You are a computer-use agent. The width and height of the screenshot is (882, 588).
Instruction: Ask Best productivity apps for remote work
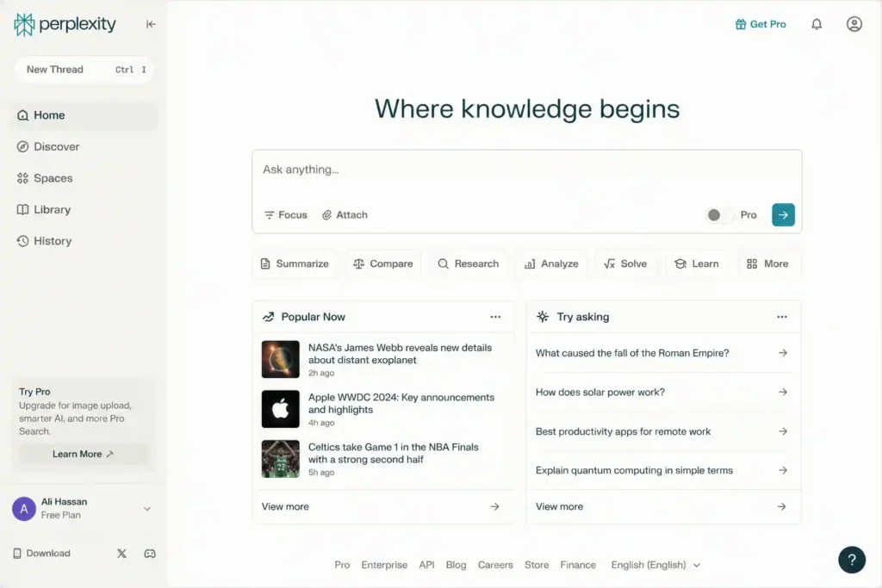[x=623, y=431]
